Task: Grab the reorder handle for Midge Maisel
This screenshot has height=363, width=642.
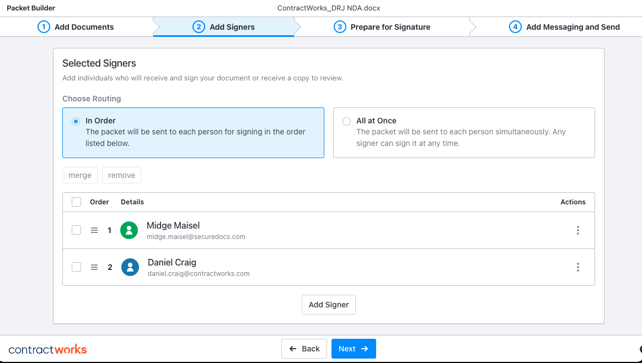Action: 94,230
